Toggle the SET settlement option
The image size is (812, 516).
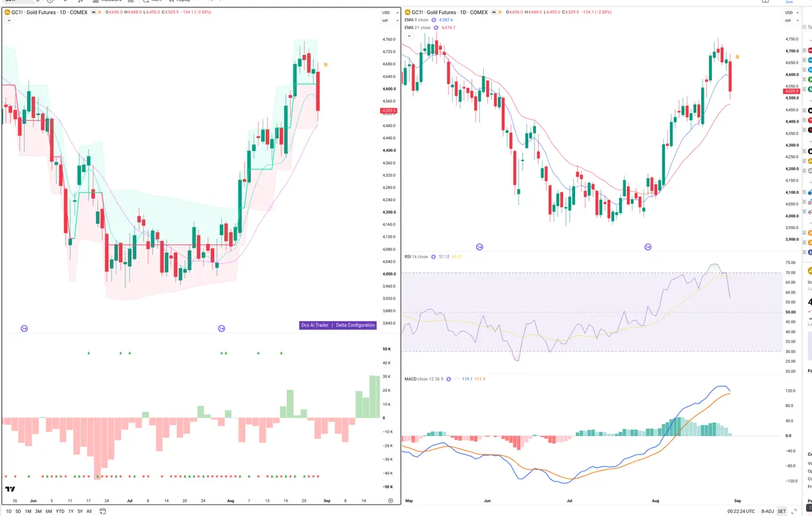pyautogui.click(x=782, y=511)
